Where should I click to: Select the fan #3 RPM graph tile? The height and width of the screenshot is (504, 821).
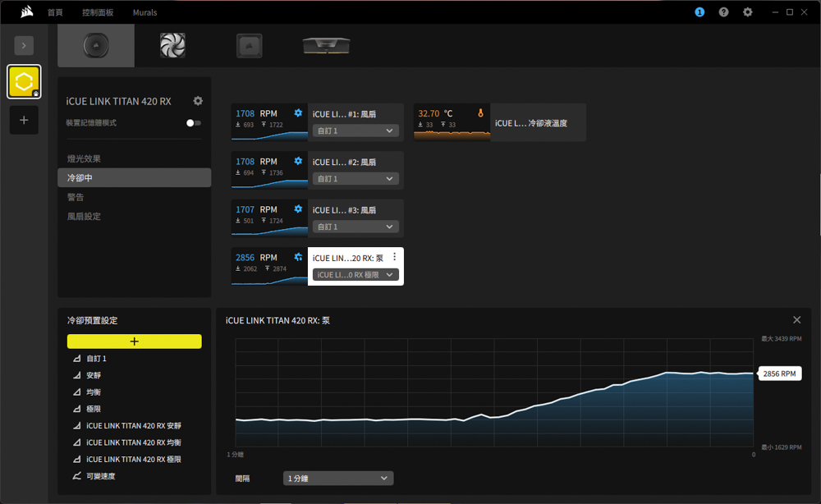point(269,219)
